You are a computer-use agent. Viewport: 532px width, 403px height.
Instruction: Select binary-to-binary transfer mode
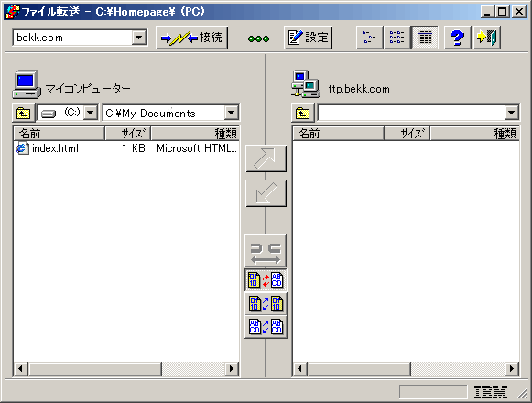[266, 303]
